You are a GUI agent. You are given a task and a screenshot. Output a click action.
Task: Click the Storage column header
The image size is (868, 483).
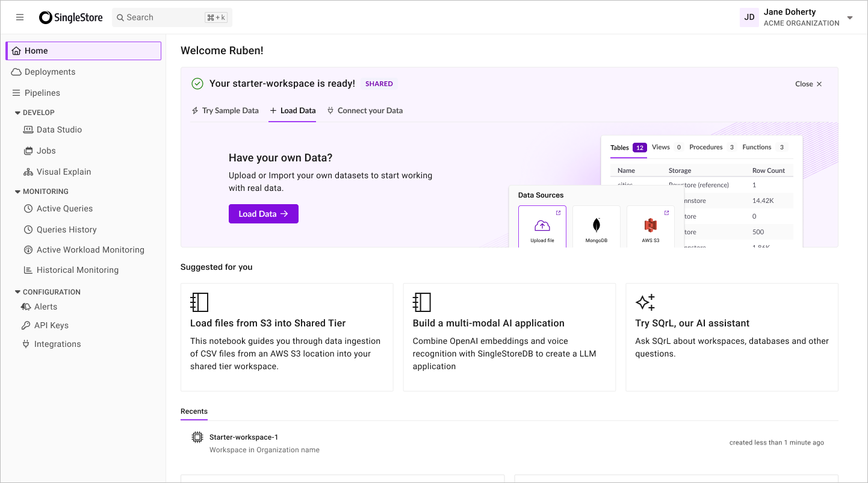pos(680,170)
